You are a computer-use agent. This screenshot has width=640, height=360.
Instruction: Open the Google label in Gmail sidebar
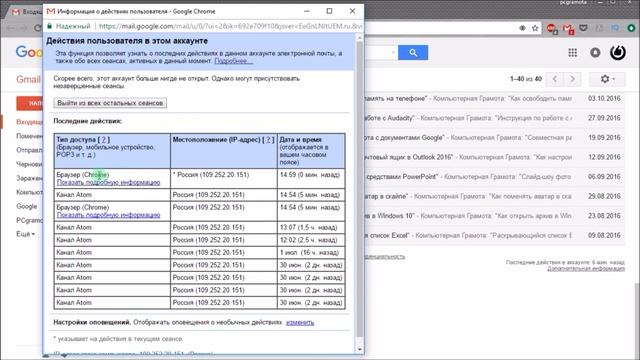point(27,206)
